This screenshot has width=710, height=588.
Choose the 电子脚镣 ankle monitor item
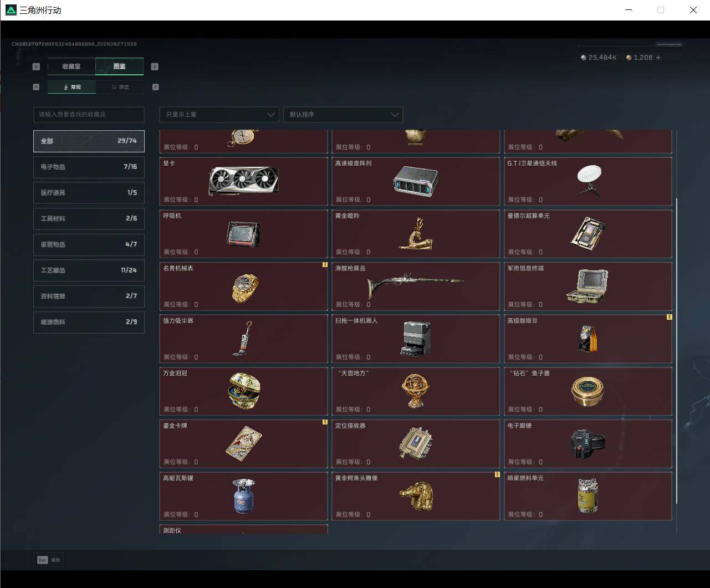pyautogui.click(x=588, y=444)
